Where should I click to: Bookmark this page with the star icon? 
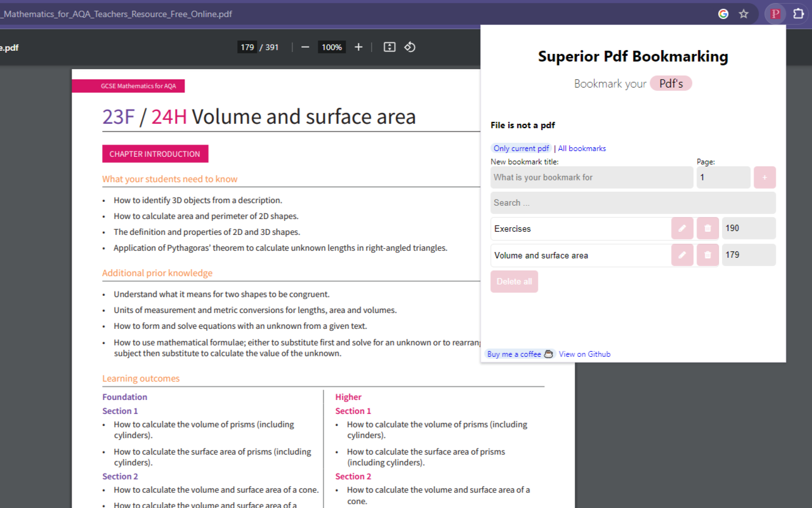pos(743,13)
